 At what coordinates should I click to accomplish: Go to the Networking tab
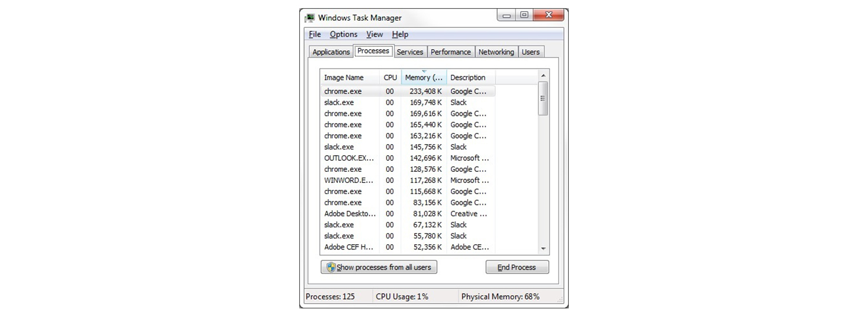pos(496,52)
